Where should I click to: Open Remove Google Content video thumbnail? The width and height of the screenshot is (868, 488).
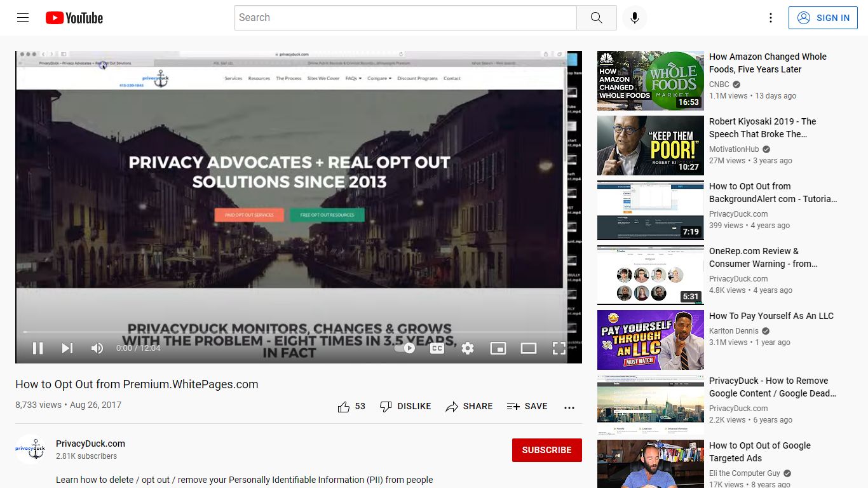(x=651, y=405)
